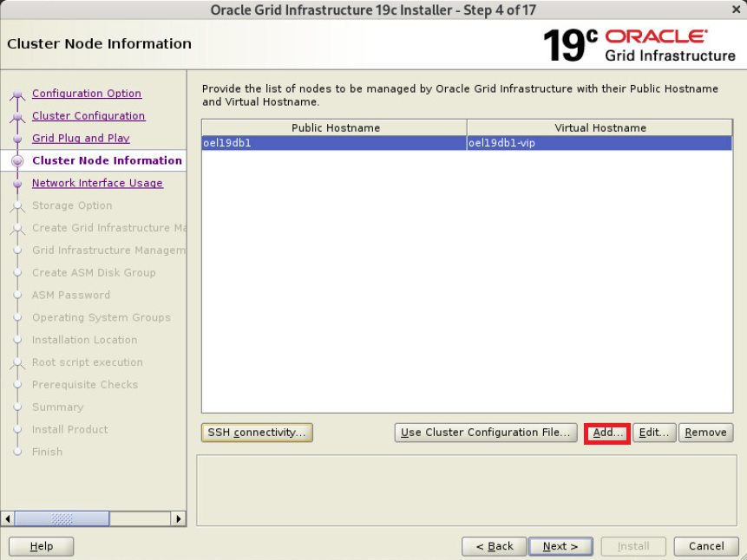
Task: Click the Storage Option step label
Action: 72,205
